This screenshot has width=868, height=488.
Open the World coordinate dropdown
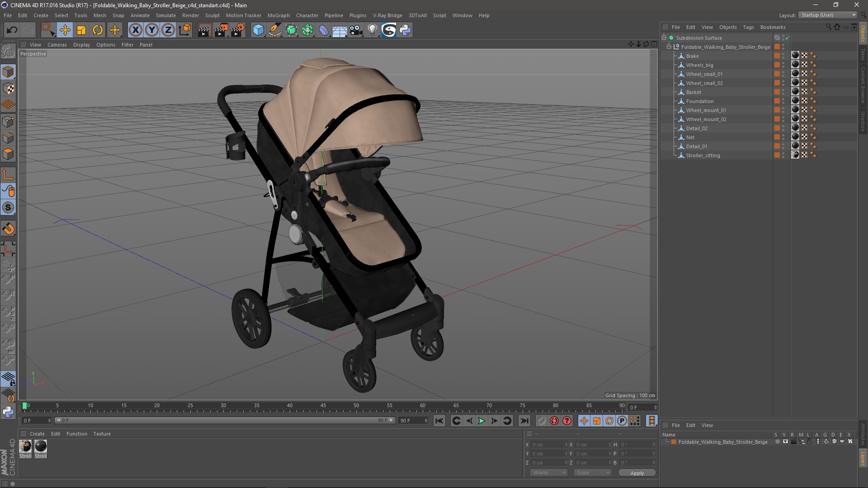tap(549, 473)
